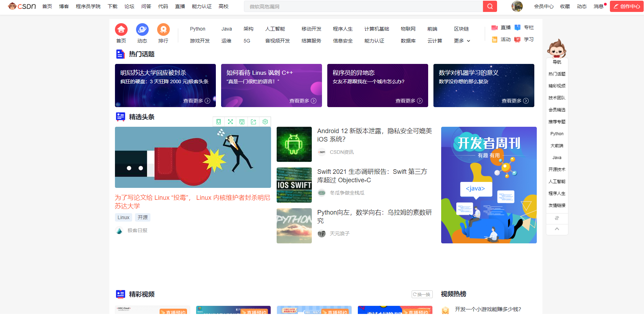Open 程序员学院 in top navigation
Viewport: 644px width, 315px height.
[88, 6]
